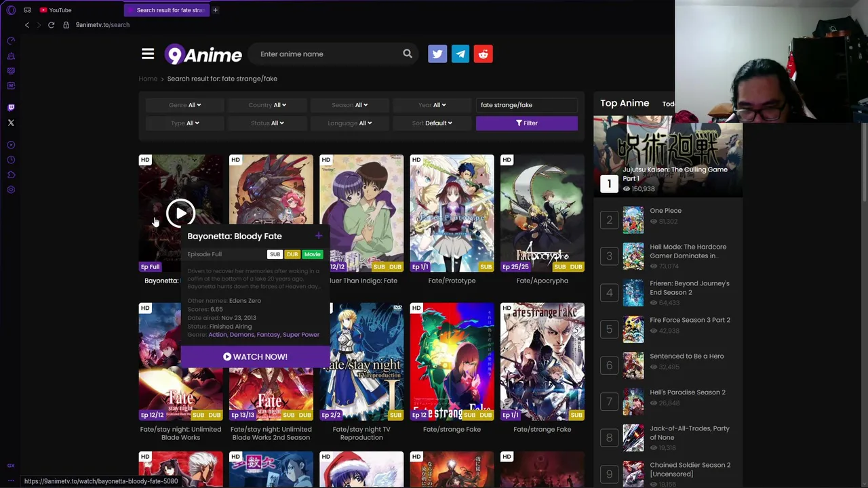View site security padlock info
This screenshot has height=488, width=868.
(x=66, y=25)
